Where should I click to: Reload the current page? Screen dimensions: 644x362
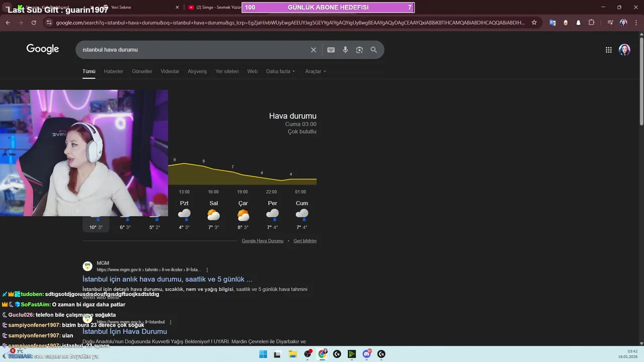[x=34, y=23]
